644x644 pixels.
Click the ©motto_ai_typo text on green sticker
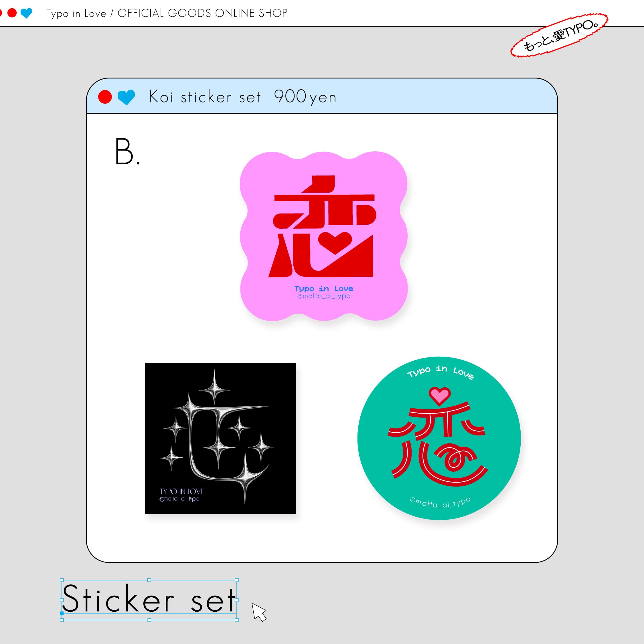tap(440, 503)
